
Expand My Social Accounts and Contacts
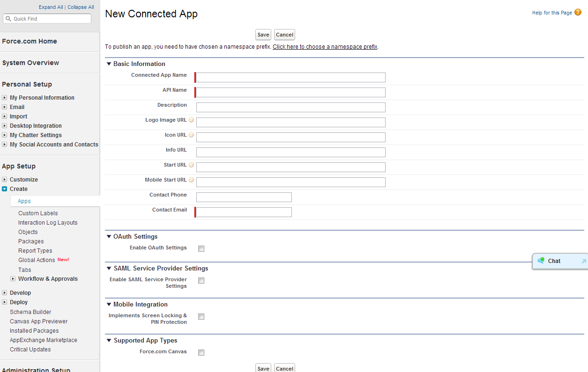5,145
